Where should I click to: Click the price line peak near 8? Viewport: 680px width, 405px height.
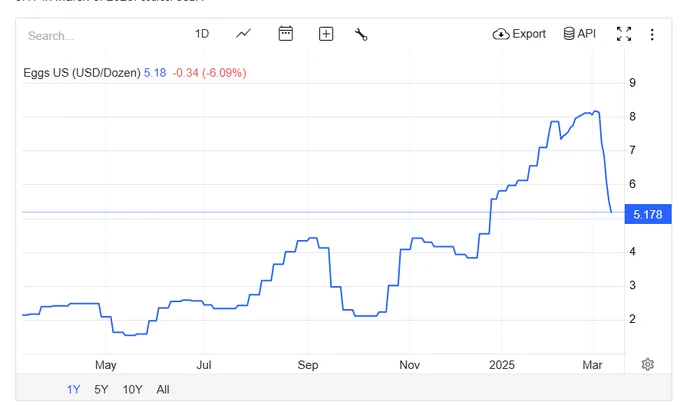(595, 112)
